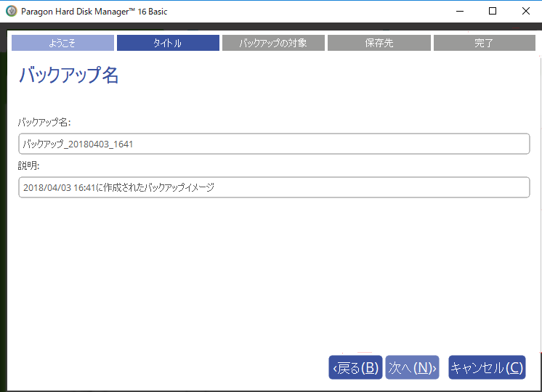Click the Paragon Hard Disk Manager title text

94,12
